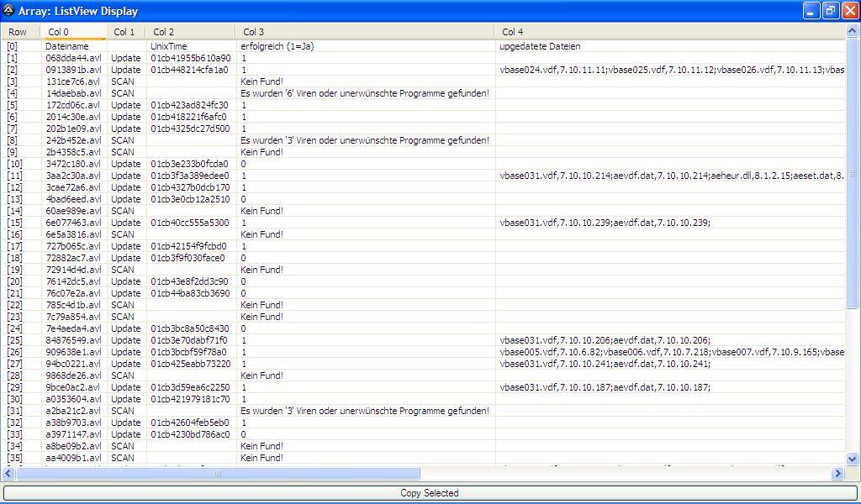Image resolution: width=861 pixels, height=504 pixels.
Task: Select the 3aa2c30a.avl row
Action: tap(73, 176)
